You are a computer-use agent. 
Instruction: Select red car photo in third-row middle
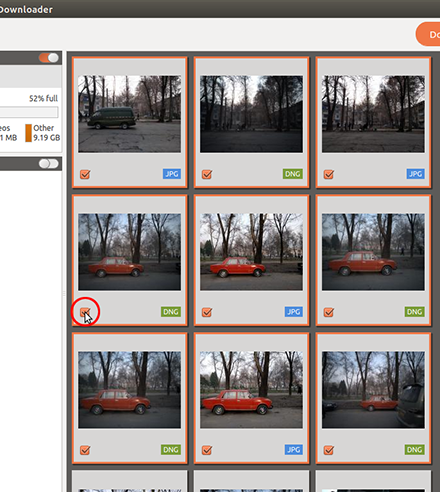(x=251, y=390)
